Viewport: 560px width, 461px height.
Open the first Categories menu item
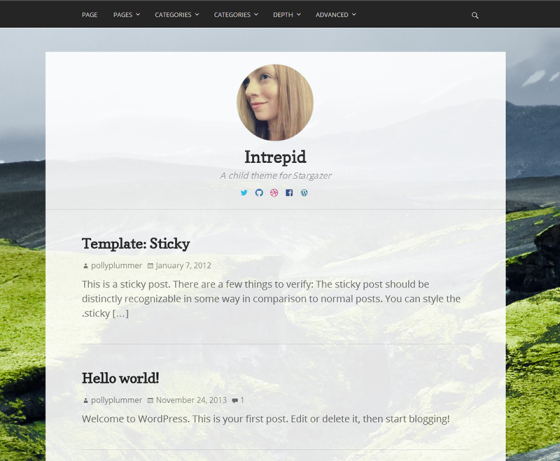(x=173, y=15)
